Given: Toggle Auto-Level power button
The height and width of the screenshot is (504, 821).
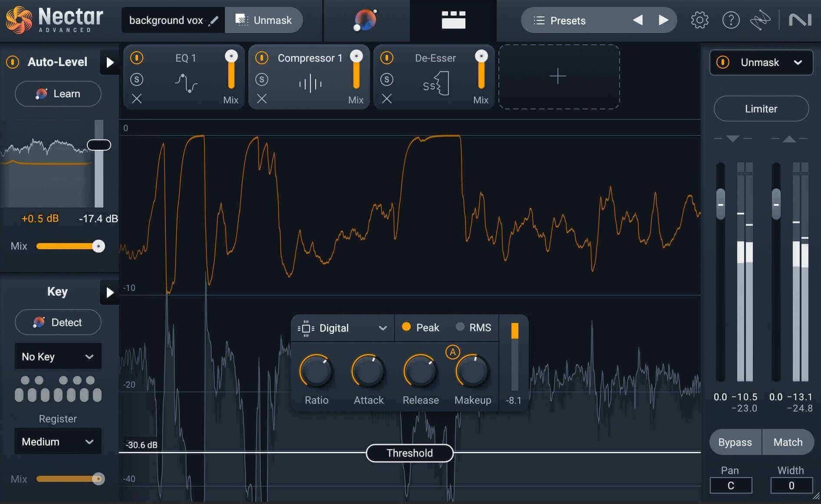Looking at the screenshot, I should click(13, 62).
